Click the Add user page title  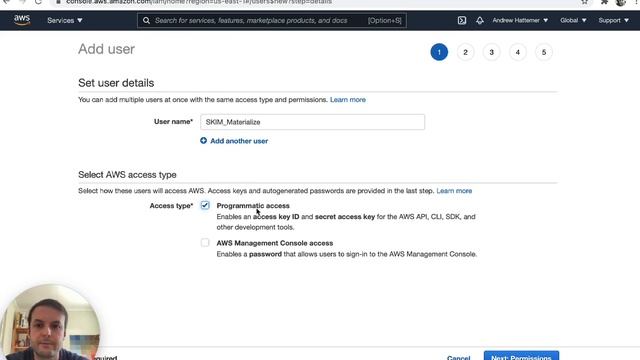coord(106,49)
